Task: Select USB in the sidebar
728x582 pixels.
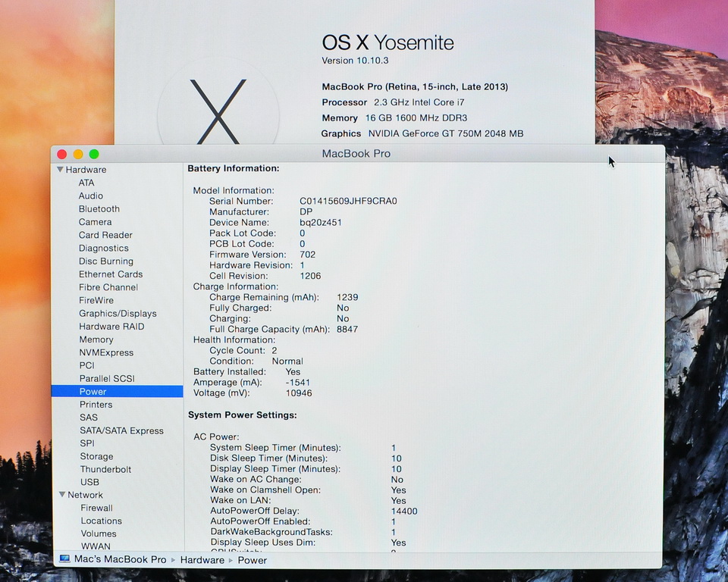Action: click(89, 482)
